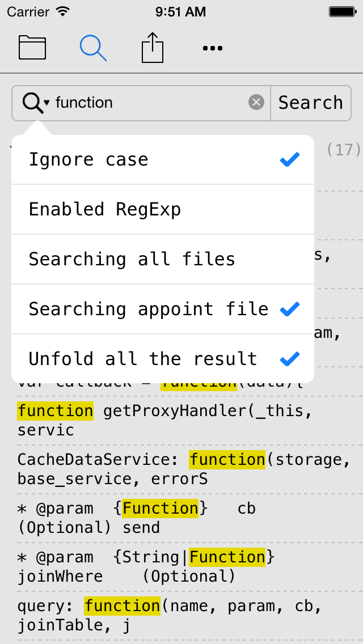Select Searching all files option
The width and height of the screenshot is (363, 644).
point(163,260)
